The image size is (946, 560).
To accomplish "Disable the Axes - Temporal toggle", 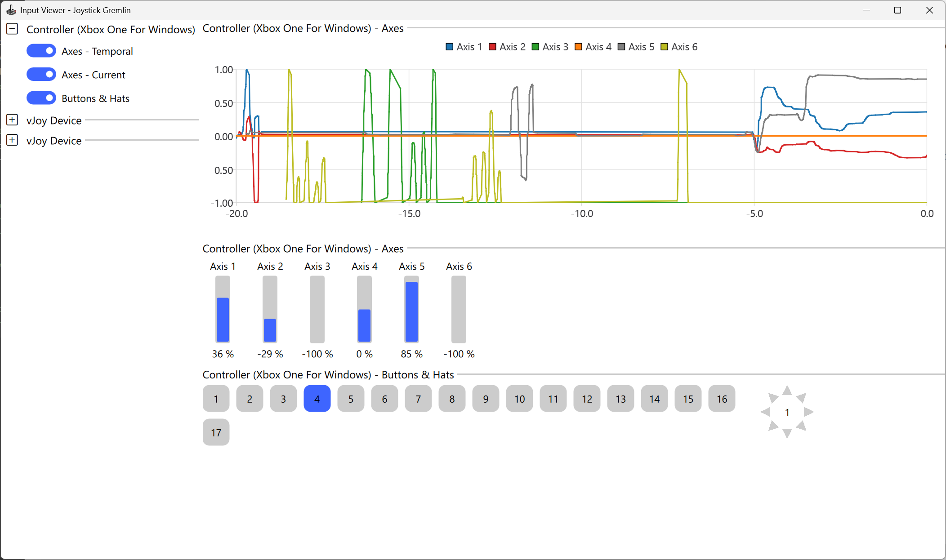I will [x=41, y=51].
